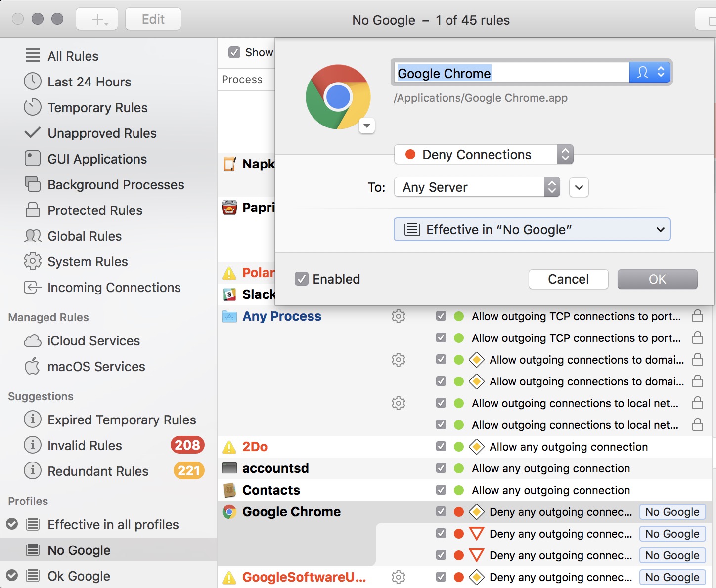
Task: Click the accountsd process icon
Action: point(229,468)
